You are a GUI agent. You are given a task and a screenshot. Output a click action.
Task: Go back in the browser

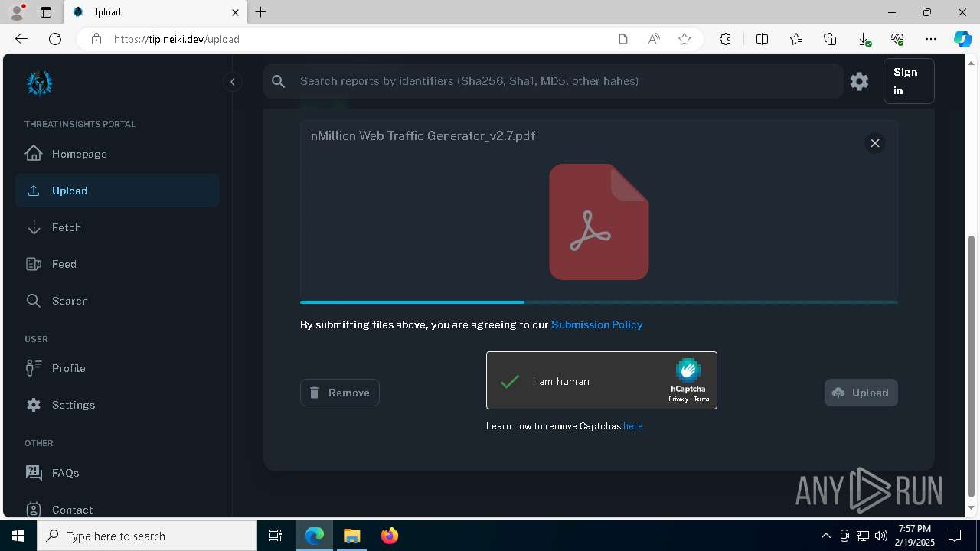coord(21,39)
